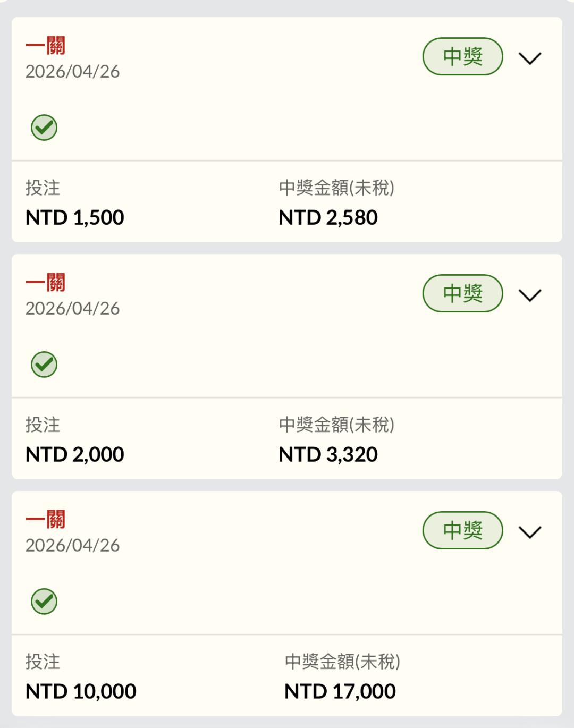574x728 pixels.
Task: Click the NTD 2,580 winning amount
Action: point(328,218)
